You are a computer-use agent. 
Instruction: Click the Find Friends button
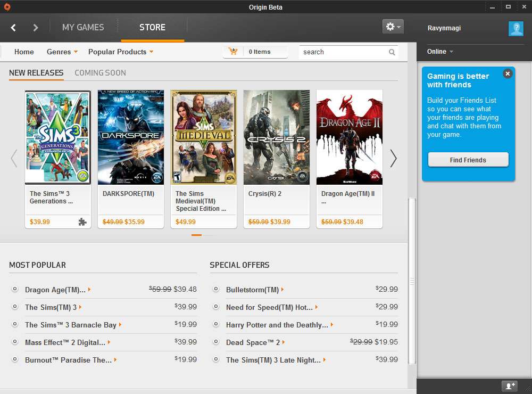click(x=468, y=160)
